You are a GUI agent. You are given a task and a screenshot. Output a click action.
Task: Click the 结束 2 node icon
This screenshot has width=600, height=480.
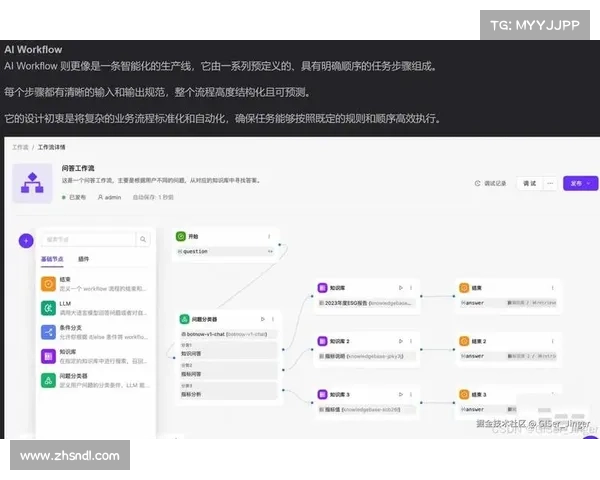464,341
